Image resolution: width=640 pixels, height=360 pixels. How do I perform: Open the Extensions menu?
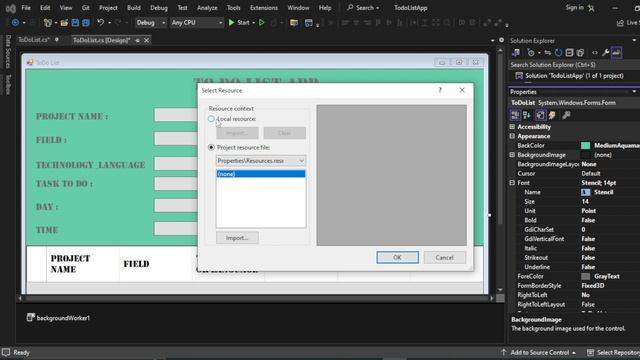(264, 8)
